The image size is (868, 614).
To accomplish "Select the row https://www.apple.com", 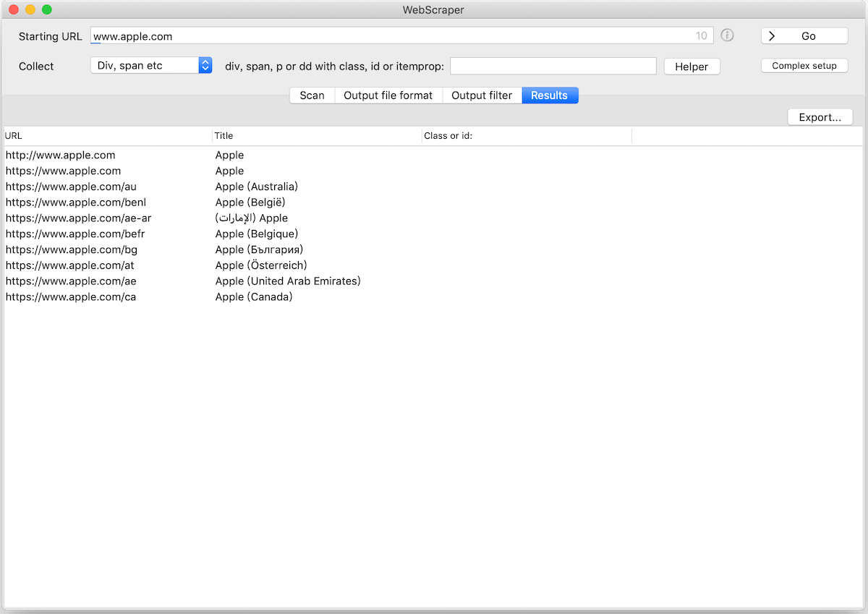I will pyautogui.click(x=434, y=171).
